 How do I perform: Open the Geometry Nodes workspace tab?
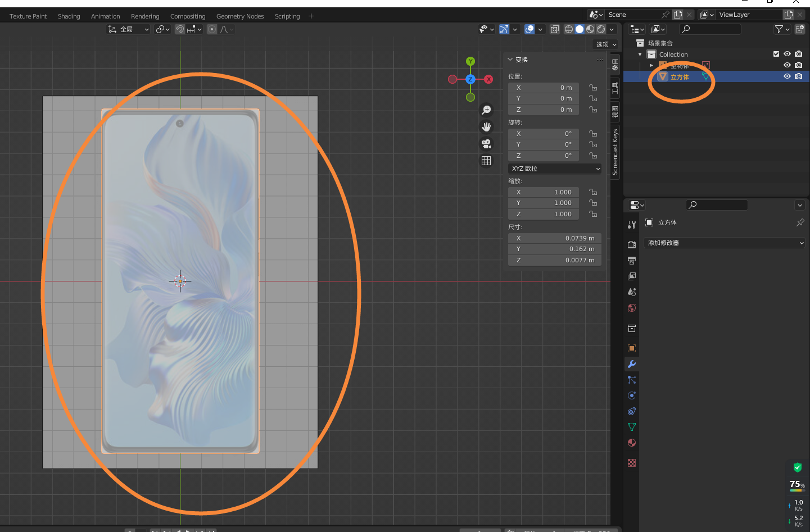[240, 16]
